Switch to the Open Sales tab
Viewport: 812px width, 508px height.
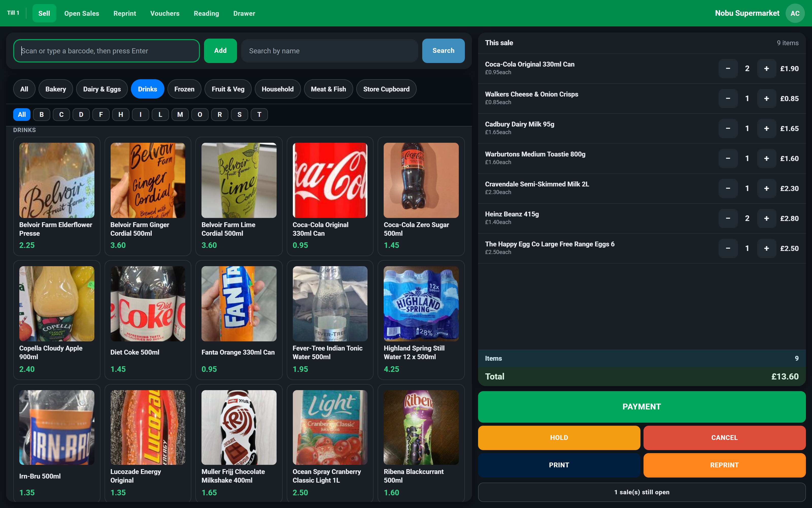(x=81, y=13)
